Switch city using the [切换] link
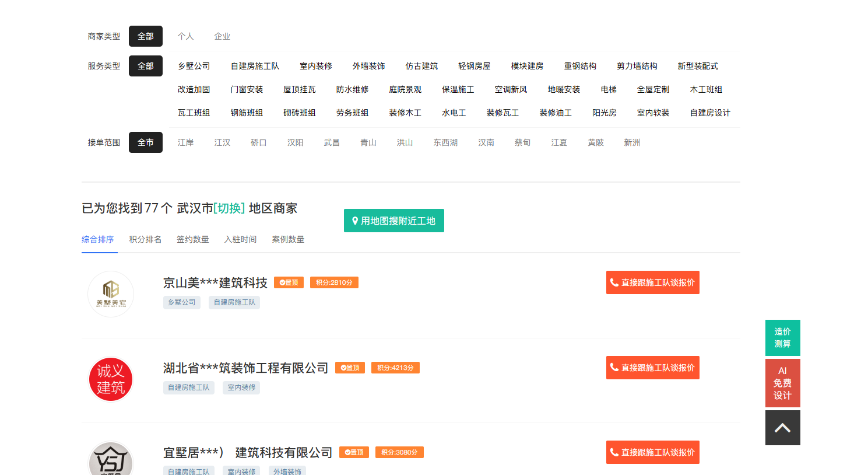The width and height of the screenshot is (868, 475). coord(229,208)
